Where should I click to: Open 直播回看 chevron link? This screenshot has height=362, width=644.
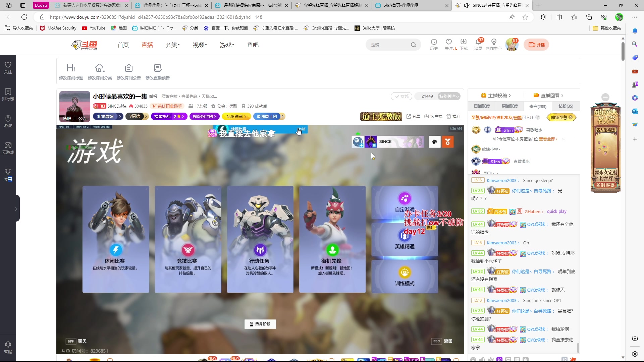coord(548,96)
